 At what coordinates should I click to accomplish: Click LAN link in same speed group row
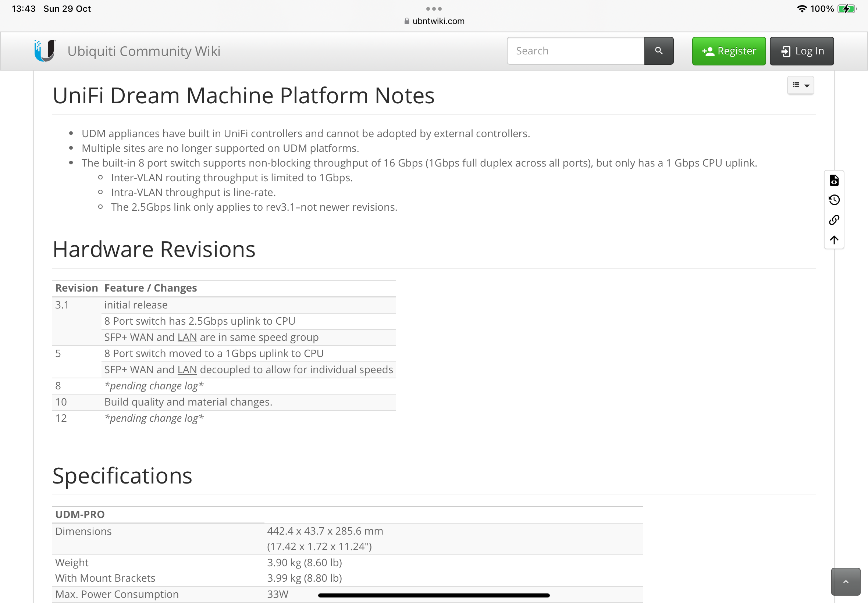[x=187, y=337]
